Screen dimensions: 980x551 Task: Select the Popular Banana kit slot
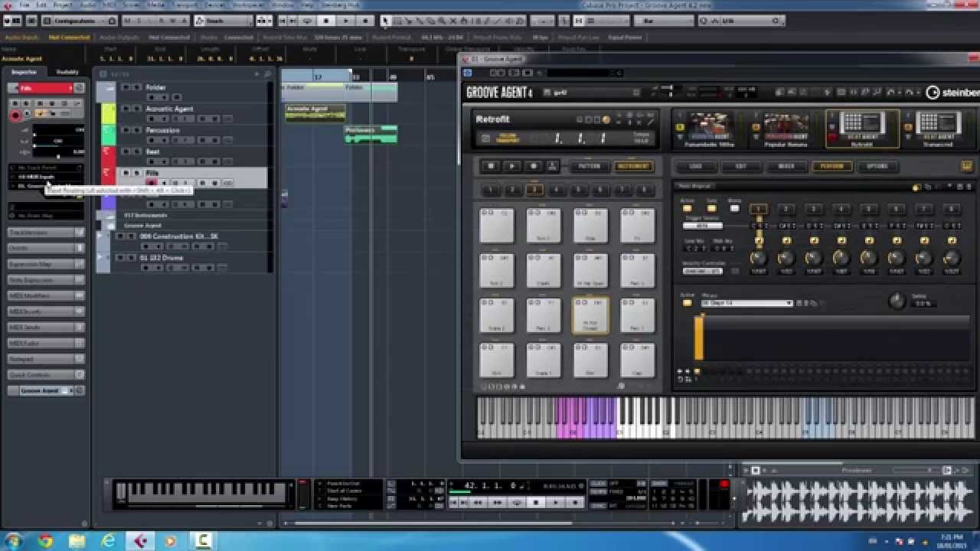pyautogui.click(x=786, y=128)
